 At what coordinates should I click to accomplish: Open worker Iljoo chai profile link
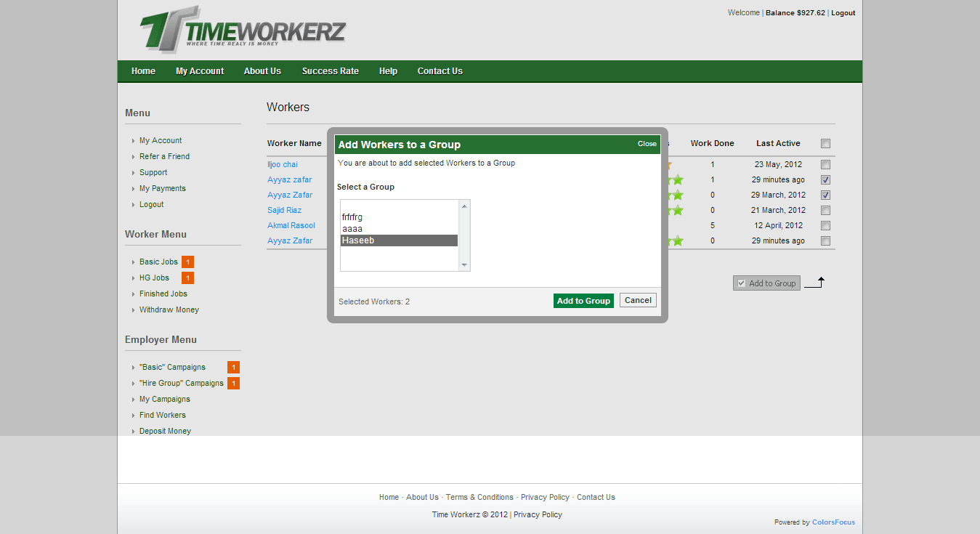coord(283,165)
